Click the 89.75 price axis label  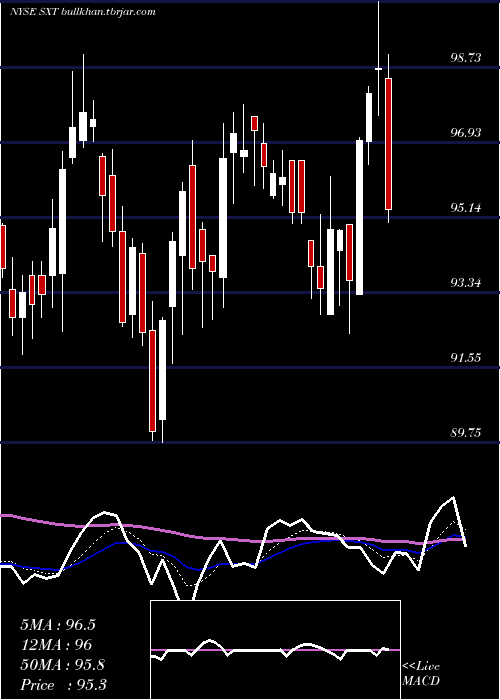tap(466, 433)
